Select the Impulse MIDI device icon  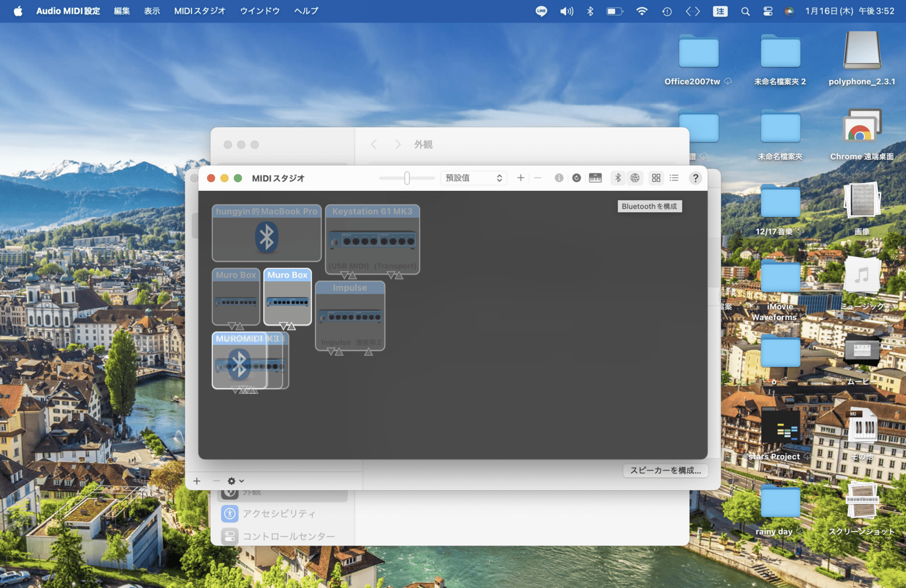pos(350,316)
